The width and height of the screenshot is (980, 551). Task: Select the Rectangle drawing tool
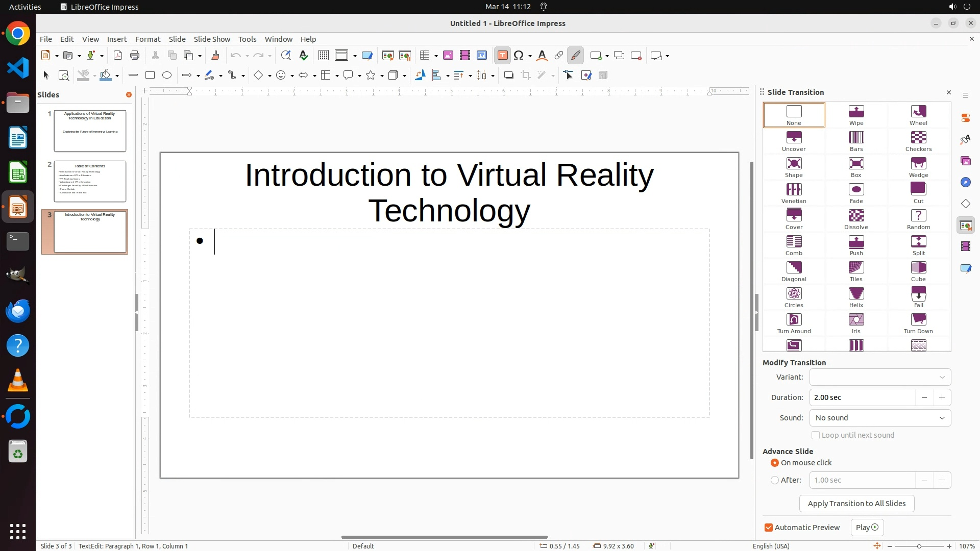[150, 76]
